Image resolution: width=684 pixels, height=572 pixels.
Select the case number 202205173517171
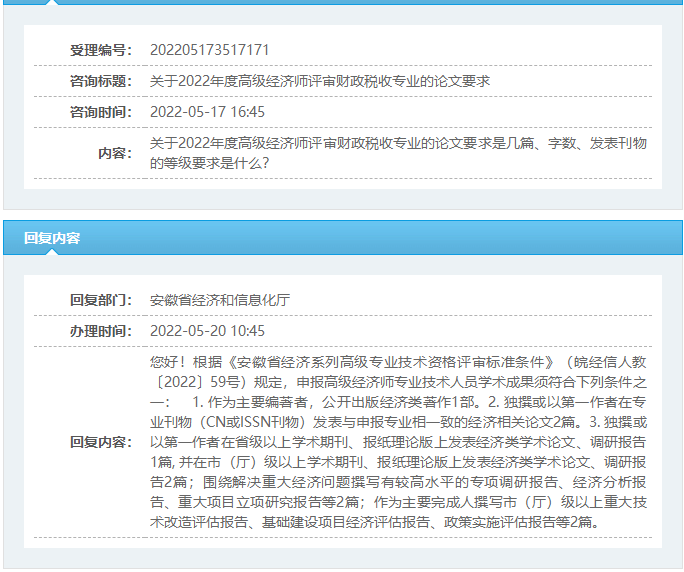[210, 50]
